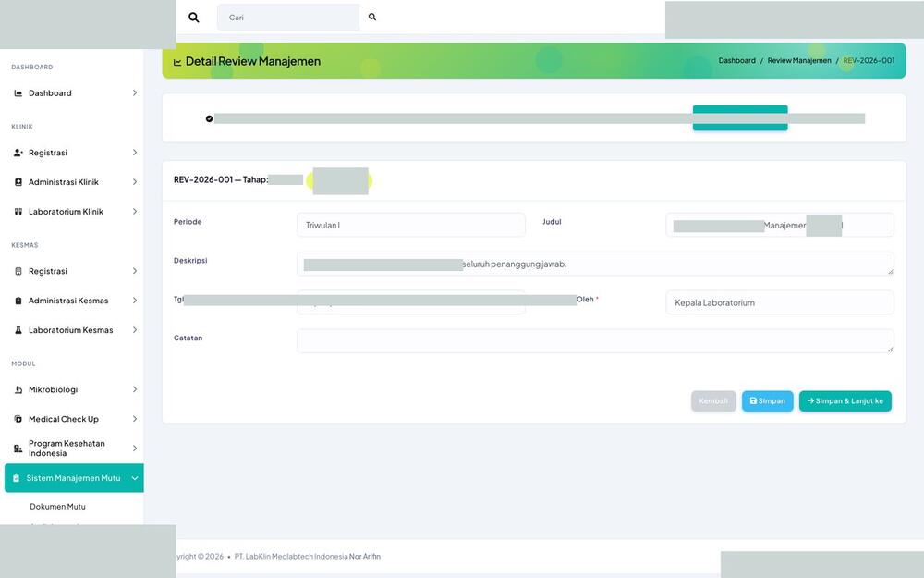Click the Kembali button
This screenshot has width=924, height=578.
[713, 401]
